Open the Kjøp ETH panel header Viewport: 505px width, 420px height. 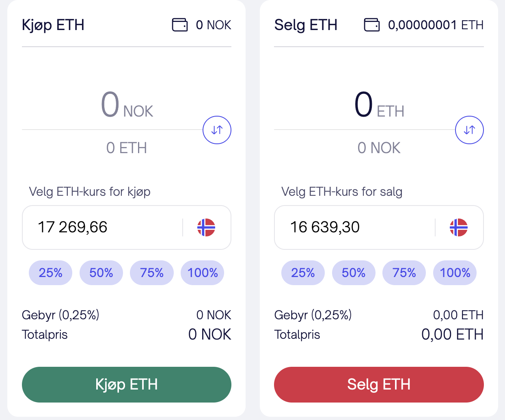coord(53,25)
